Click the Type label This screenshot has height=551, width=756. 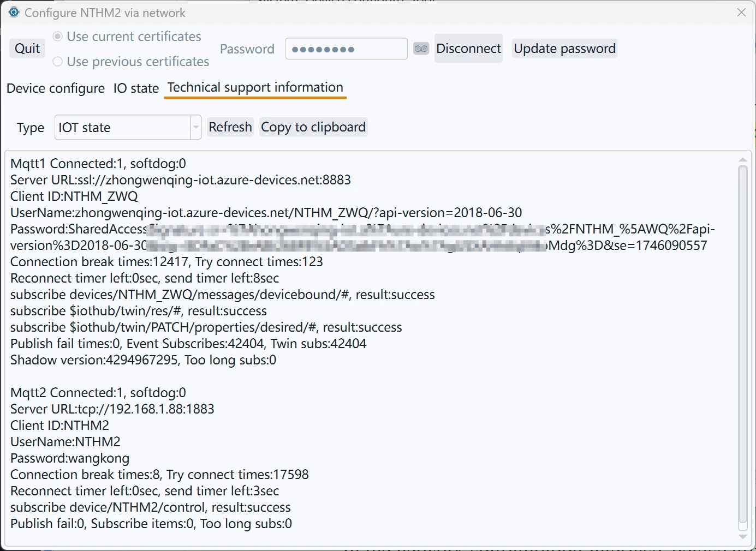tap(31, 128)
